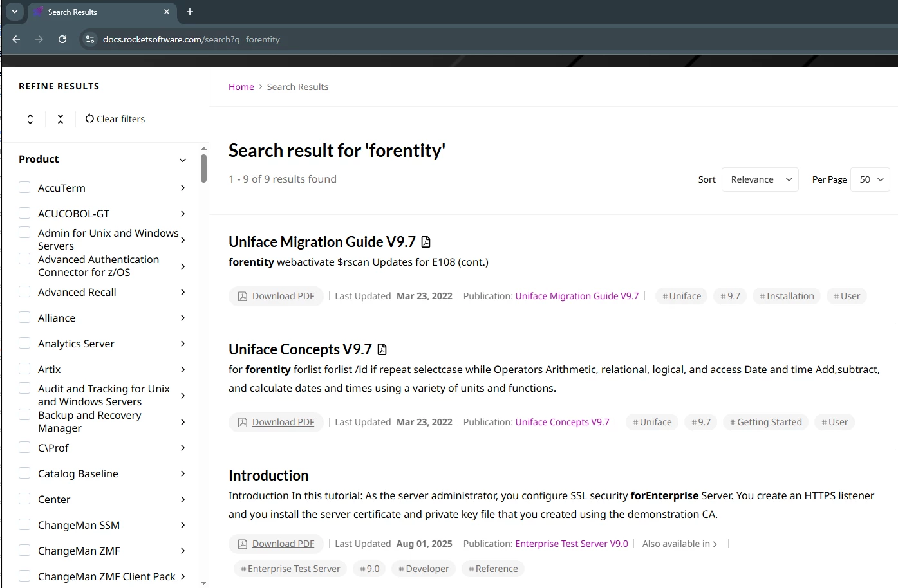Image resolution: width=898 pixels, height=588 pixels.
Task: Click the Installation tag
Action: coord(787,296)
